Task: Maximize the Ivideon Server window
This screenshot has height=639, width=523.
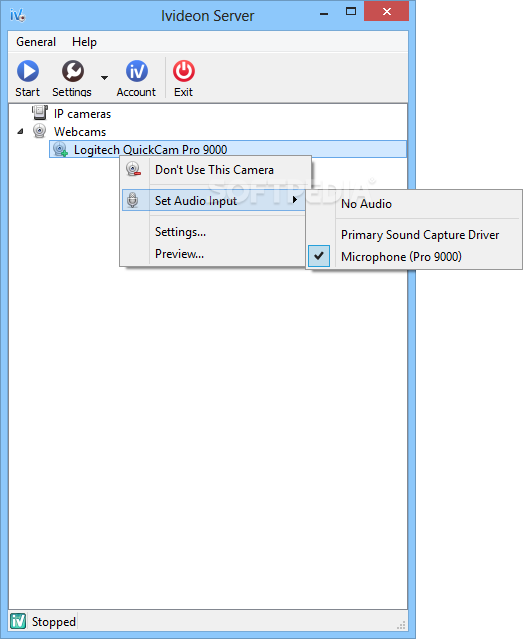Action: click(351, 11)
